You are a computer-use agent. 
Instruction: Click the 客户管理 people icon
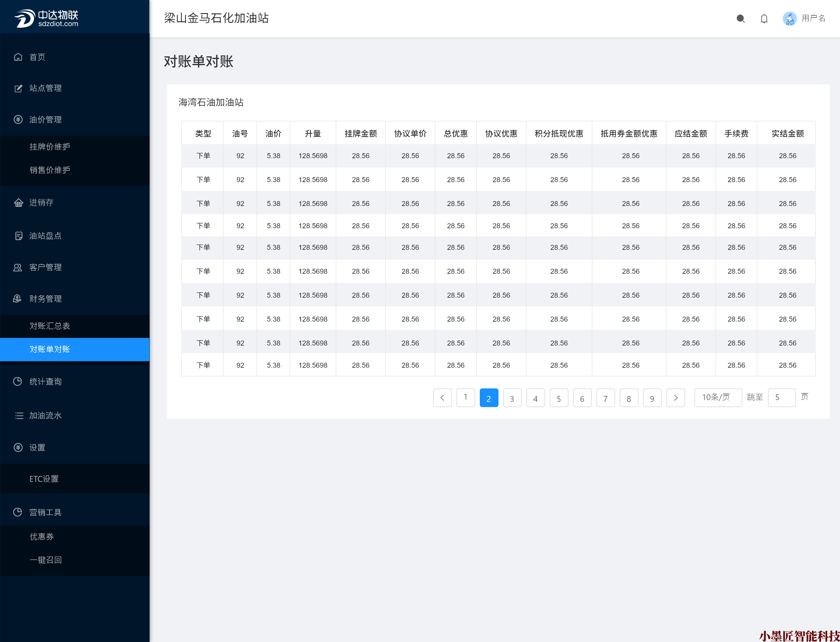point(18,267)
